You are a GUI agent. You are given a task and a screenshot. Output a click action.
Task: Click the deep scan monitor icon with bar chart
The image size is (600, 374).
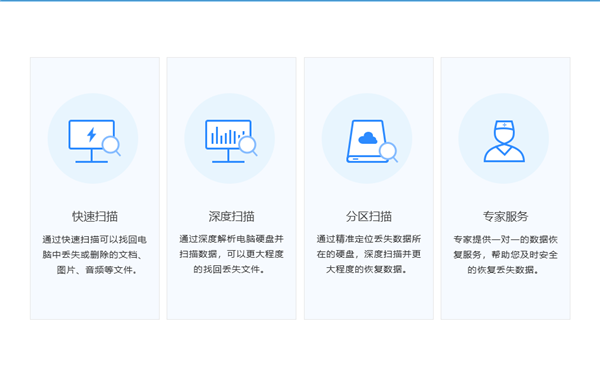231,141
